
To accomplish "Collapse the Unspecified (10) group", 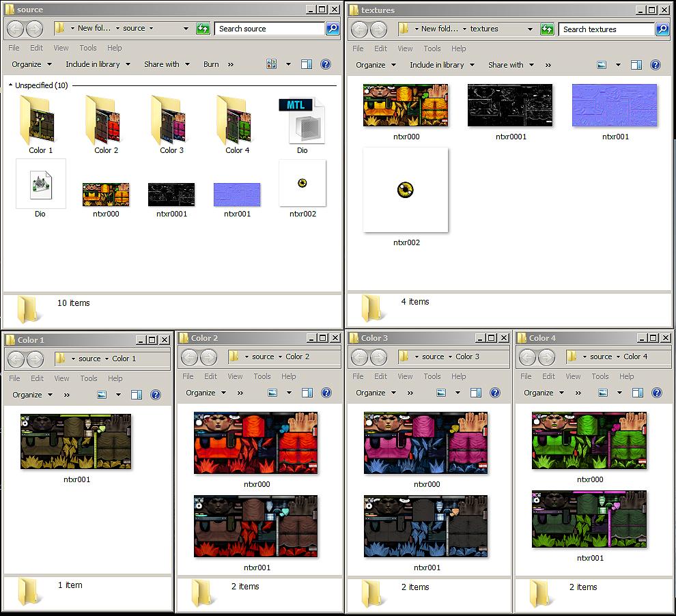I will coord(10,85).
